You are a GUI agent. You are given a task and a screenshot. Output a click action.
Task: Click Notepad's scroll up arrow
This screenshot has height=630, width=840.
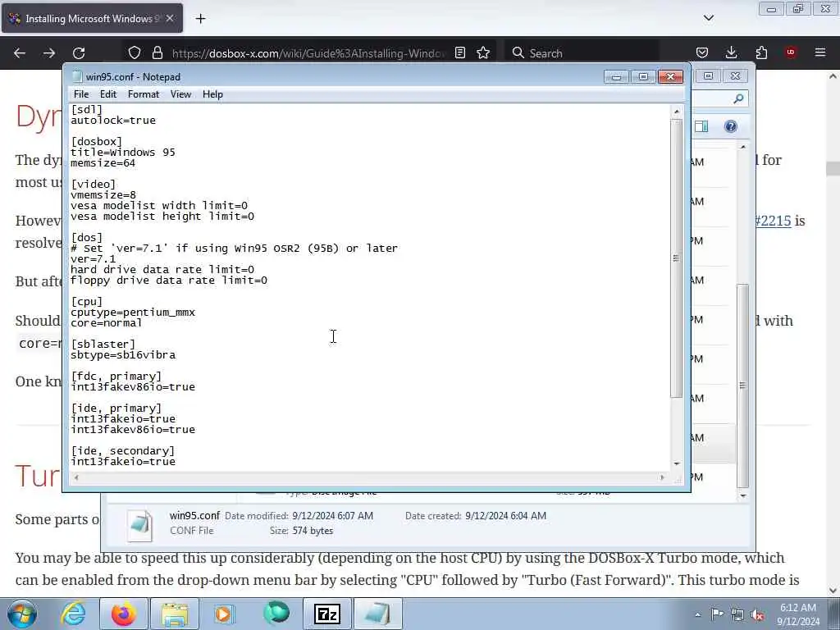[x=676, y=112]
